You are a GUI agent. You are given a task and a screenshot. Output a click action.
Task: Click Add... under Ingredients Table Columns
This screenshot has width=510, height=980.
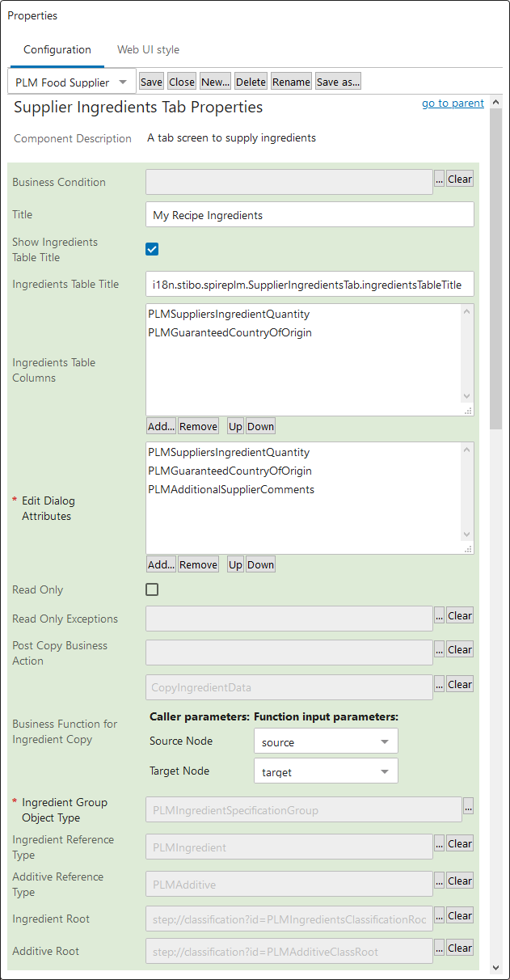click(x=162, y=426)
